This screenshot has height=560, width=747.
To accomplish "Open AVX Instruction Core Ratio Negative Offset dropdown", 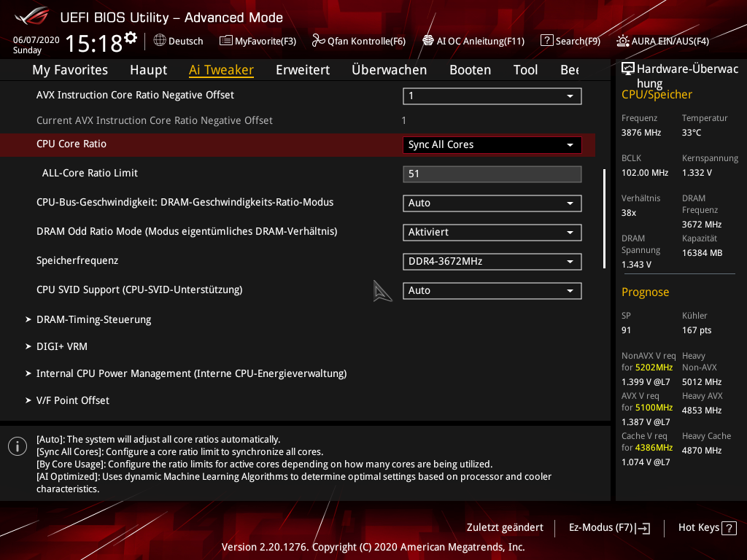I will tap(492, 96).
